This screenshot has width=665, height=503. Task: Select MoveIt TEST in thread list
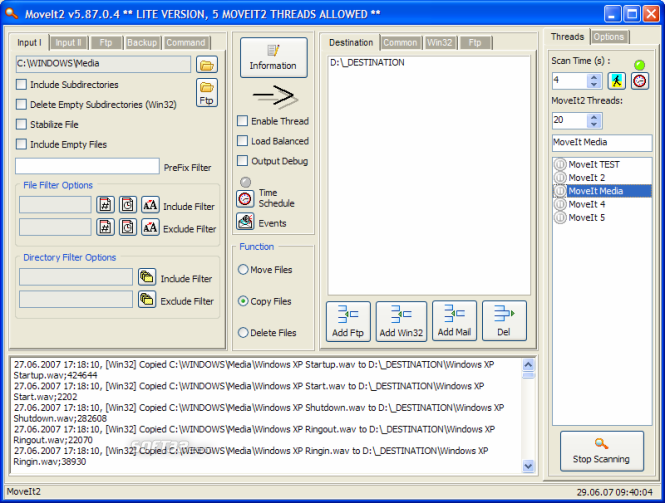click(594, 164)
